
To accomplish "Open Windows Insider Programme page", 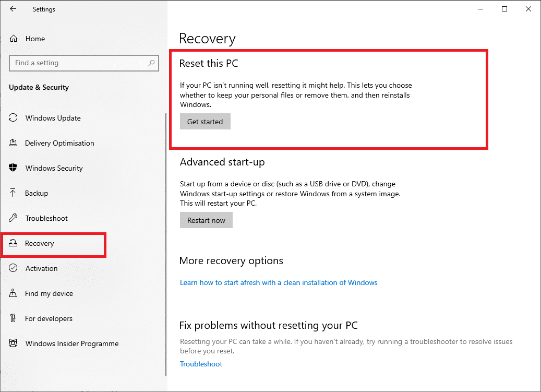I will (x=72, y=343).
